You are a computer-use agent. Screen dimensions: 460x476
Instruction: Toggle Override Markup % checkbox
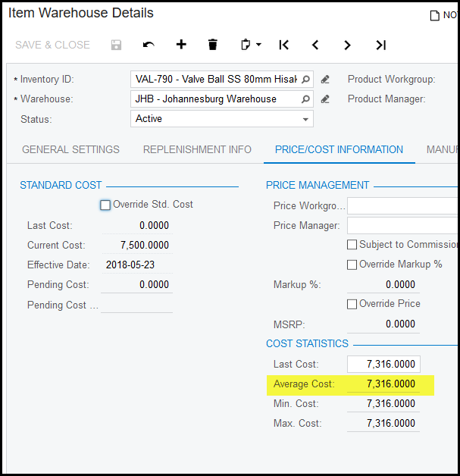352,265
